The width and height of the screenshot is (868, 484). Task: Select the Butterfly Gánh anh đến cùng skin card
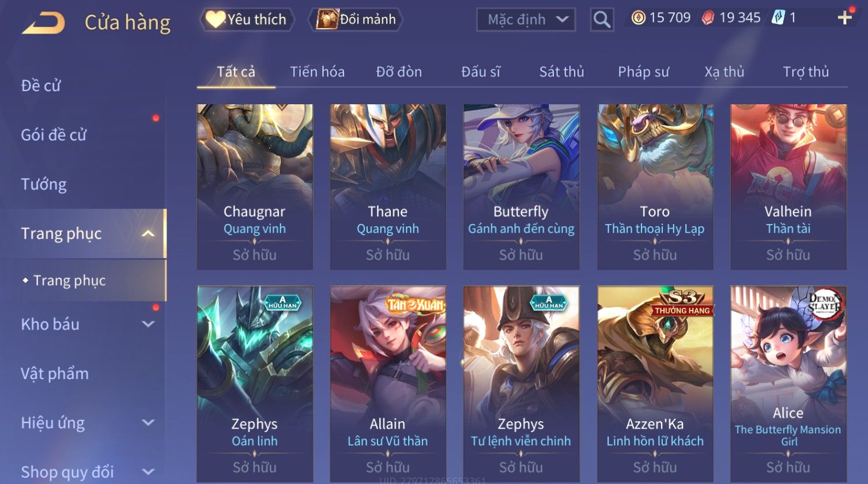click(521, 187)
